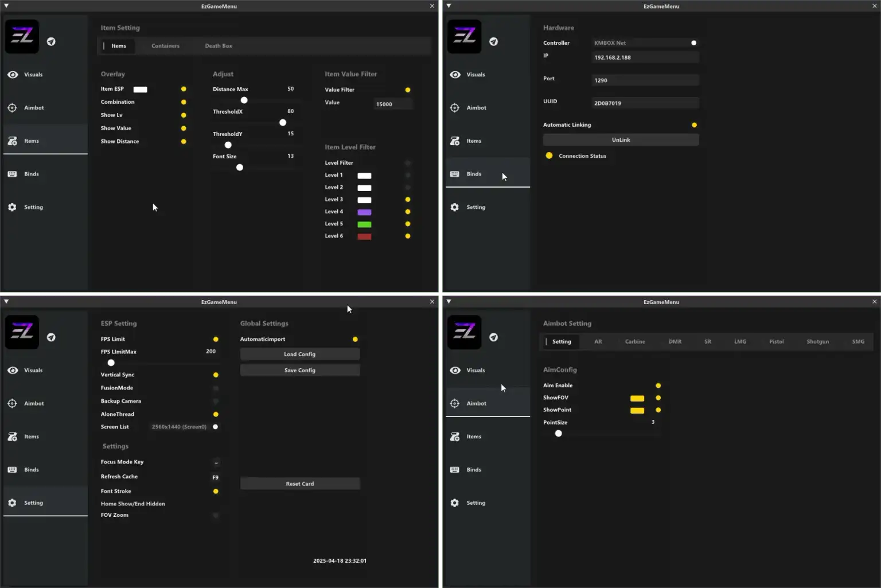Open the Binds keyboard icon panel
This screenshot has width=881, height=588.
(x=12, y=174)
